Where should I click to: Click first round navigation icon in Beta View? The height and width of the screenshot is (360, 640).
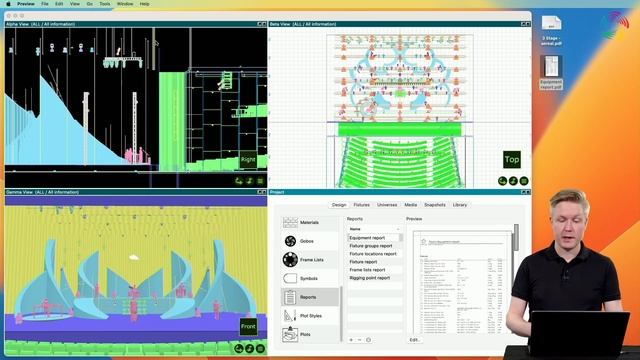pos(502,181)
